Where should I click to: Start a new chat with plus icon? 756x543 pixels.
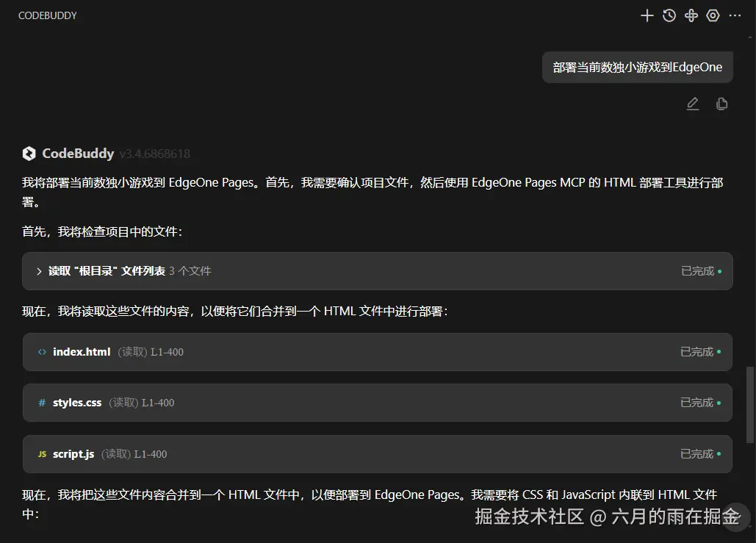(647, 16)
